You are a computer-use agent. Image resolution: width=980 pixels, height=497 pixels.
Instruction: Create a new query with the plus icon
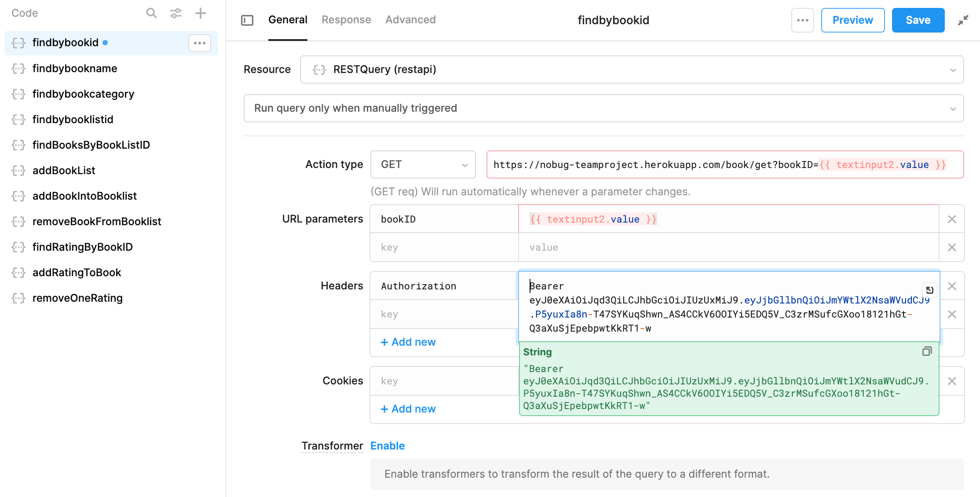pos(201,13)
